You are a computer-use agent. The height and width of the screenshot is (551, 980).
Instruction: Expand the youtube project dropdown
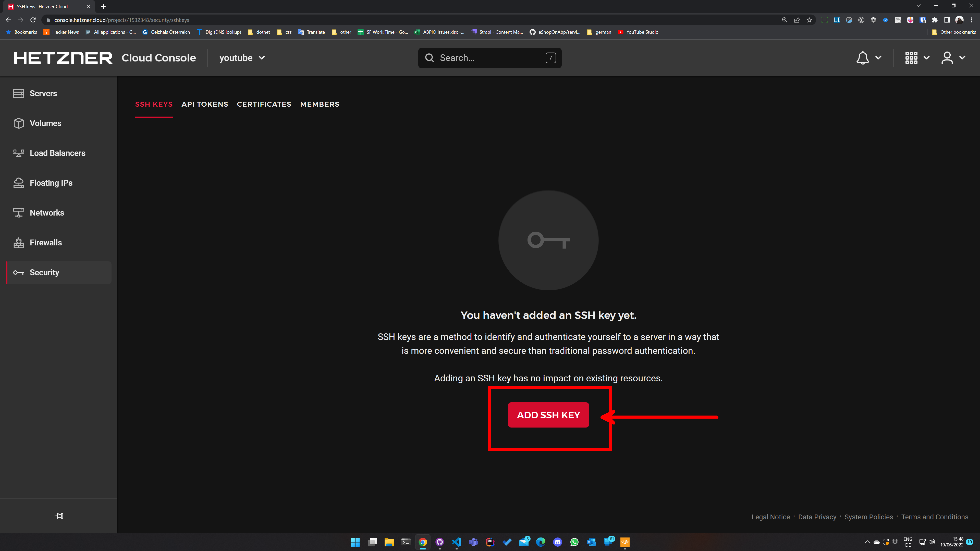coord(242,58)
